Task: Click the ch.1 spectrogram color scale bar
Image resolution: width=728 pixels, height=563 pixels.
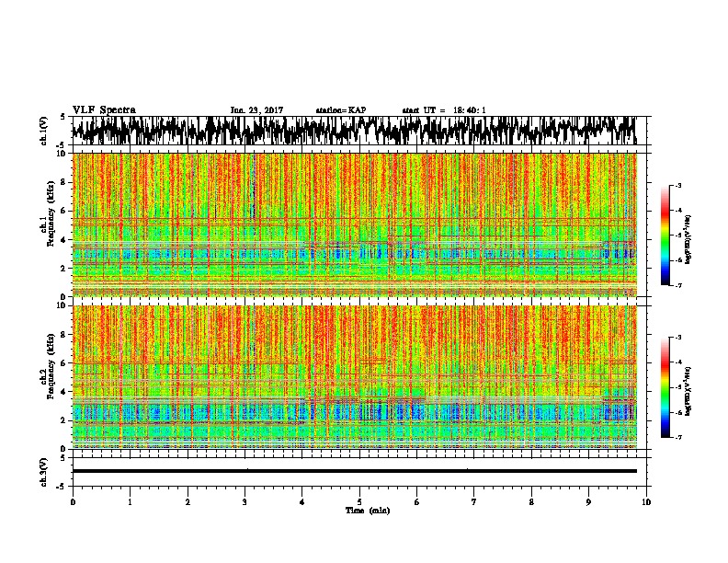Action: [x=665, y=236]
